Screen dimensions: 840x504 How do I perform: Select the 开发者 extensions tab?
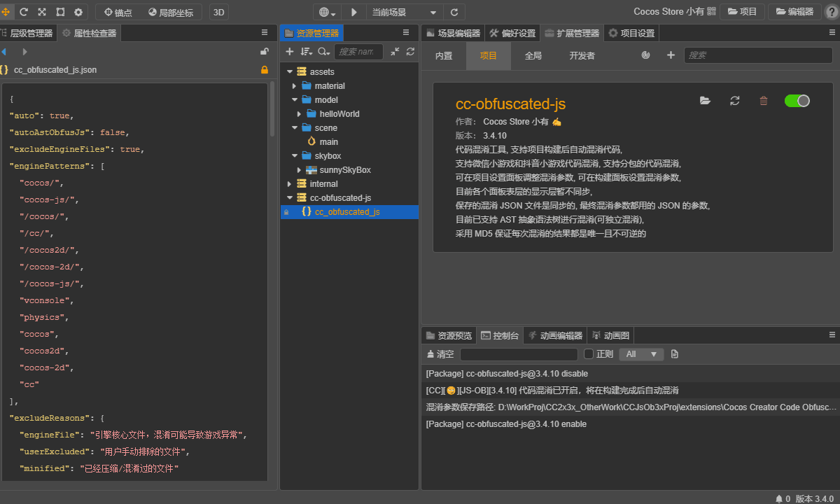[x=582, y=56]
